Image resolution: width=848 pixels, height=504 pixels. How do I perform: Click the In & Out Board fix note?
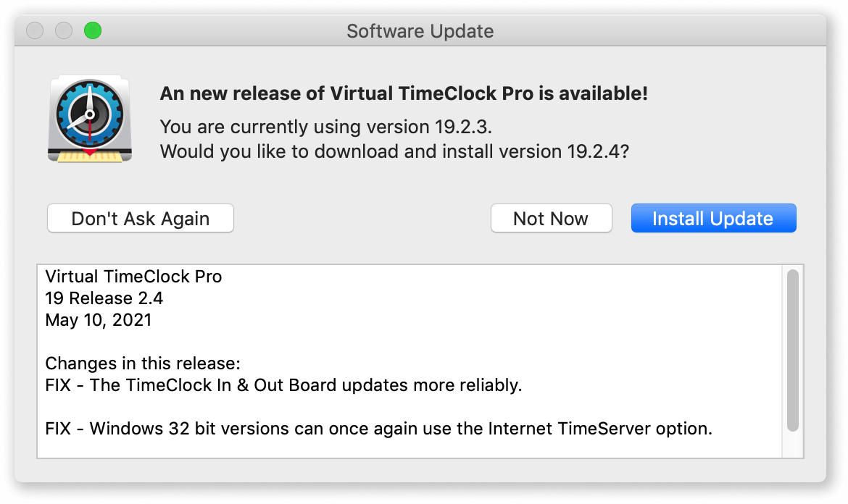click(x=283, y=385)
